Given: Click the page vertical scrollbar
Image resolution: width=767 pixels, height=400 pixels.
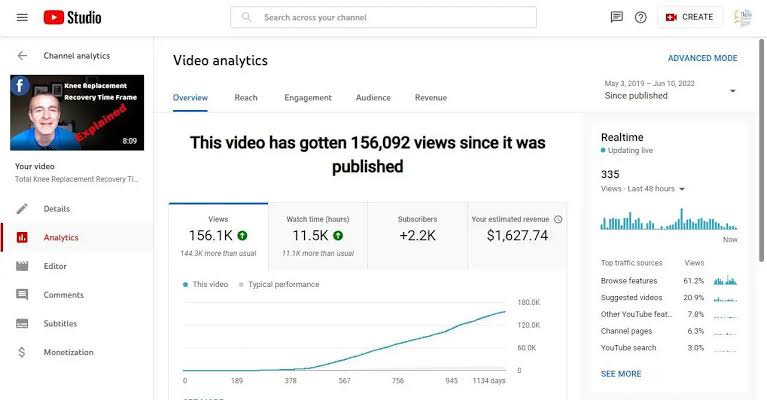Looking at the screenshot, I should [761, 151].
